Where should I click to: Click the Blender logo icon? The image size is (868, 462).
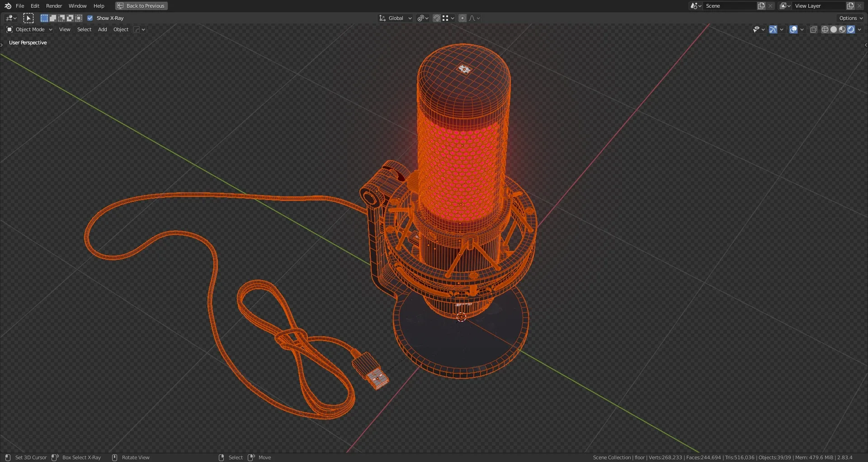point(8,6)
